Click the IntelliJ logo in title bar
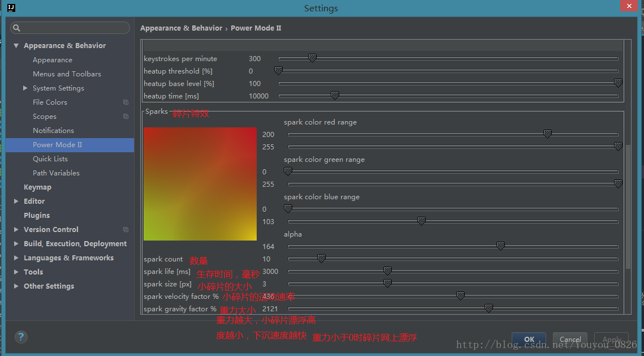 coord(11,8)
